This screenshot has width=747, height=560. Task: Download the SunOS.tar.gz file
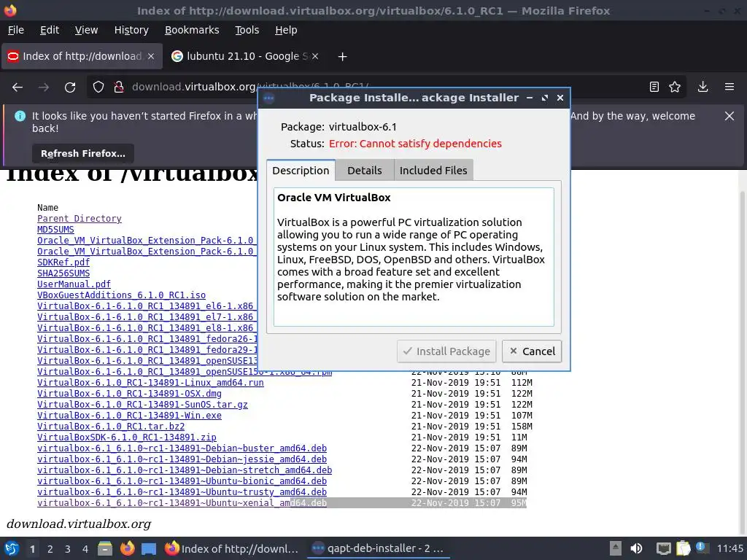point(142,404)
